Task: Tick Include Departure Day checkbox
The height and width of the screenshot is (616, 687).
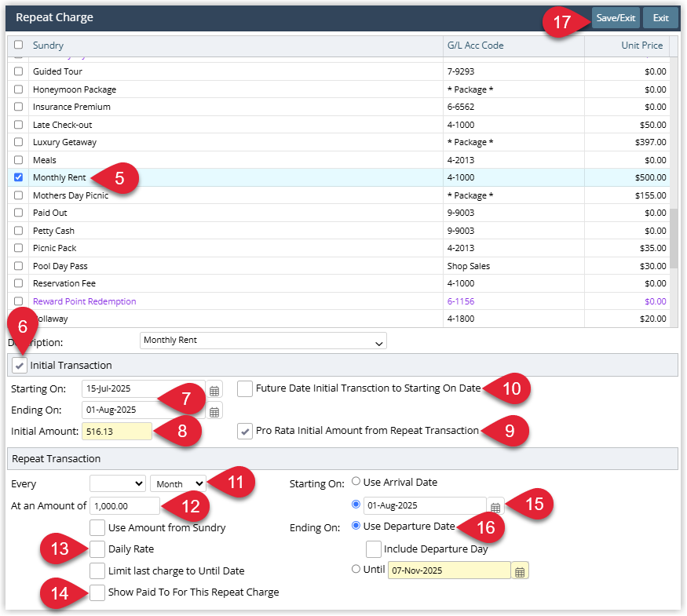Action: (373, 549)
